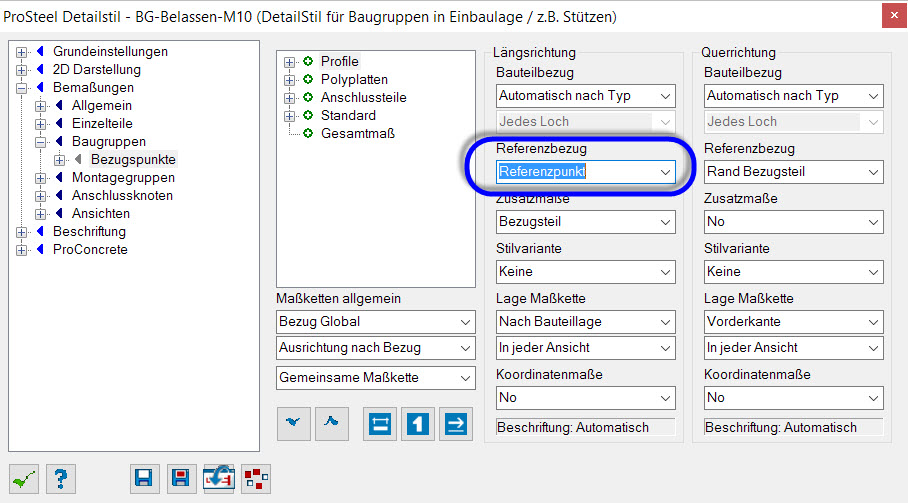Click the blue triangle icon beside Bemaßungen
The width and height of the screenshot is (908, 503).
tap(41, 87)
